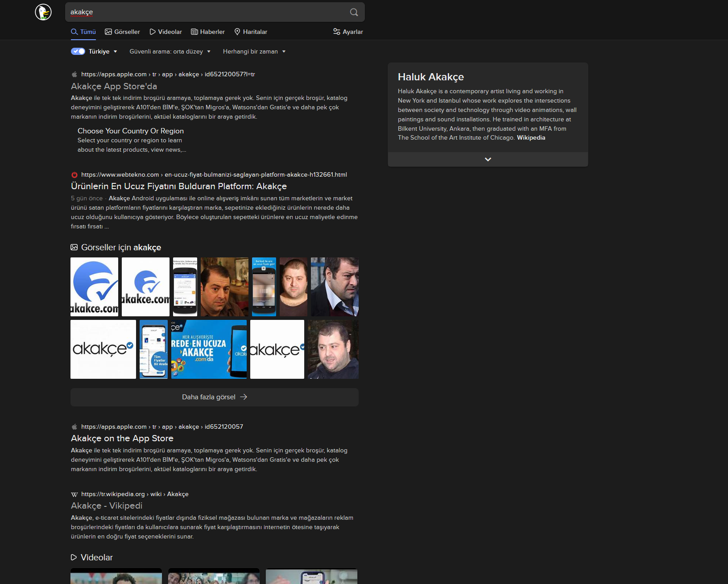Switch to the Görseller tab

[122, 32]
